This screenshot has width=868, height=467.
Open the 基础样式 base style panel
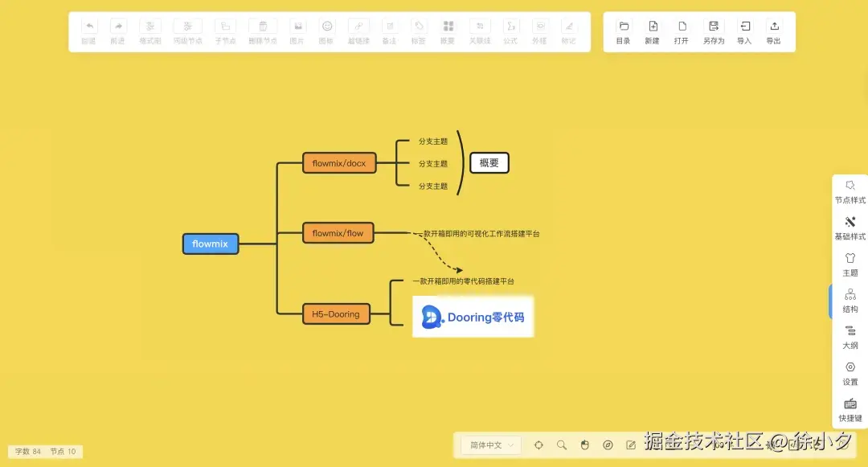(x=850, y=227)
